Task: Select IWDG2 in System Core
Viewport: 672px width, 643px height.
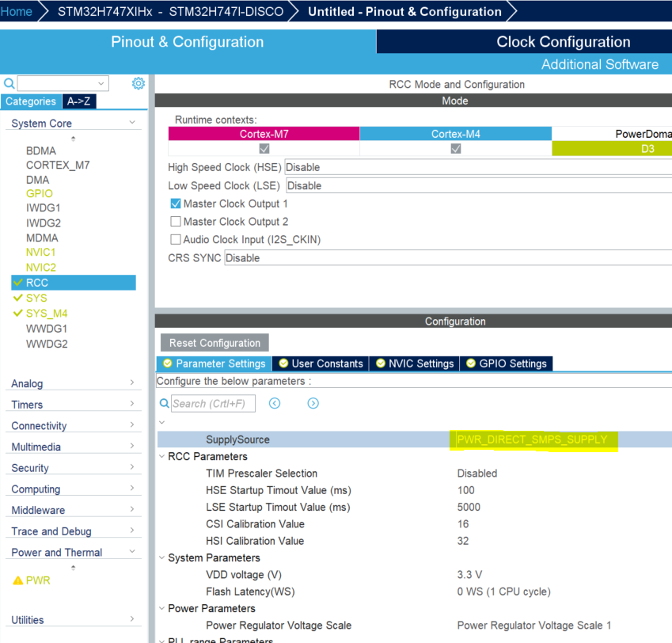Action: (44, 223)
